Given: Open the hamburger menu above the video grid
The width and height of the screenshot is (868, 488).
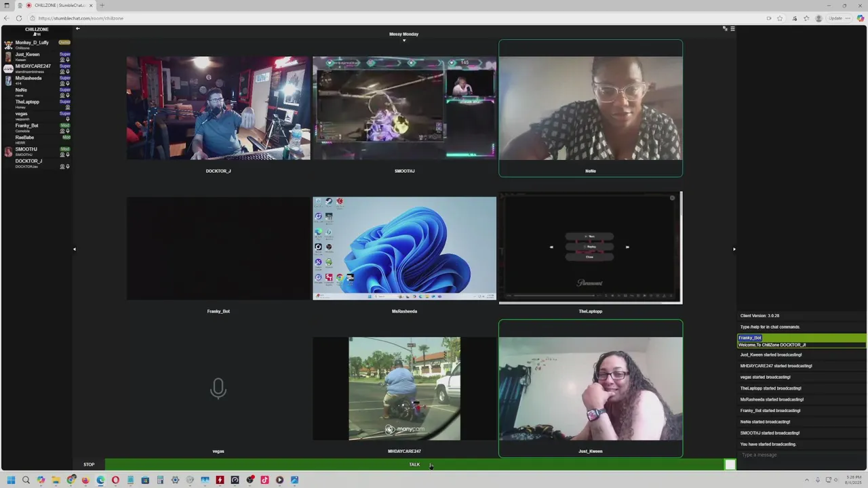Looking at the screenshot, I should tap(732, 28).
